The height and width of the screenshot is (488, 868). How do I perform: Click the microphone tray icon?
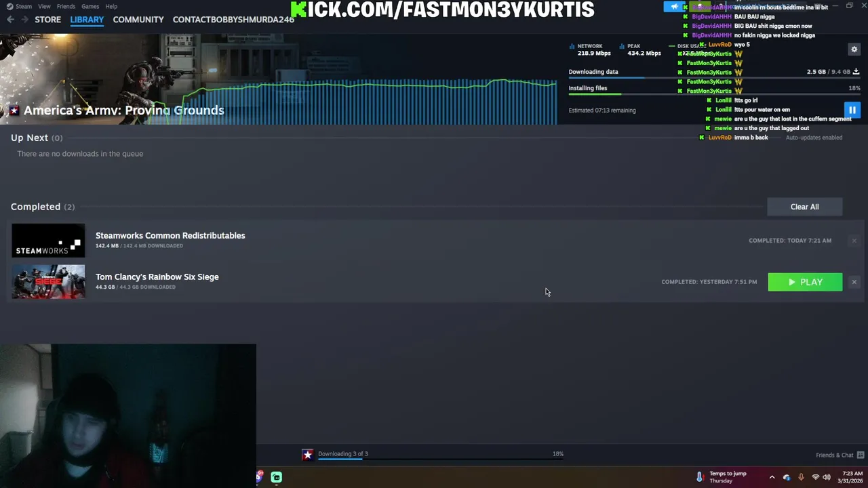coord(801,477)
